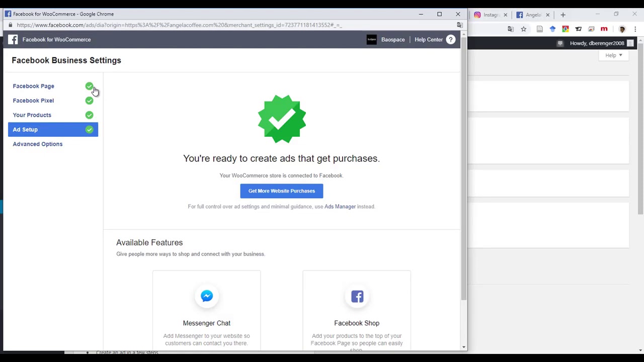Screen dimensions: 644x362
Task: Click the Baospace page name
Action: [393, 40]
